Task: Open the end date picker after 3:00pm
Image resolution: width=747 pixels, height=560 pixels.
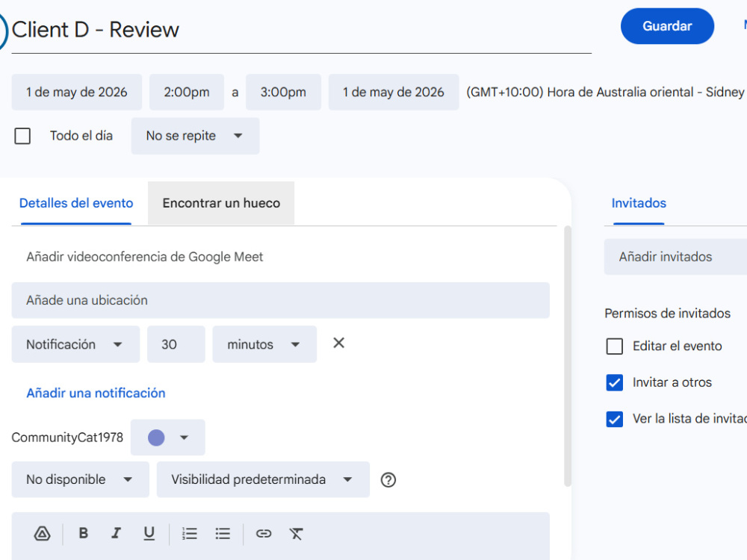Action: [394, 92]
